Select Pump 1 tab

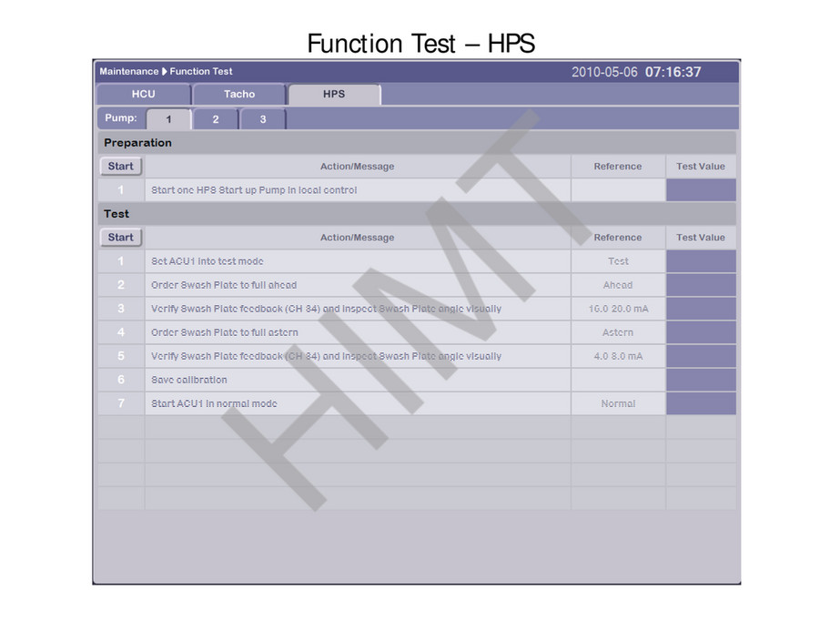[x=168, y=119]
